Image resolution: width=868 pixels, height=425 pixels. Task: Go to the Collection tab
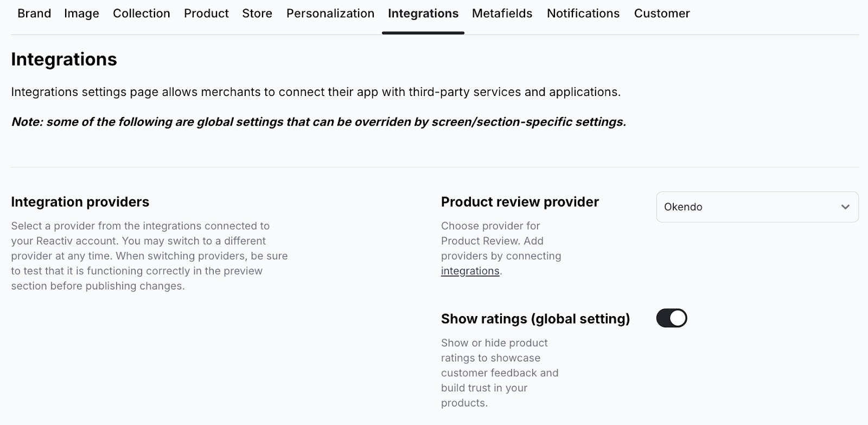coord(141,14)
